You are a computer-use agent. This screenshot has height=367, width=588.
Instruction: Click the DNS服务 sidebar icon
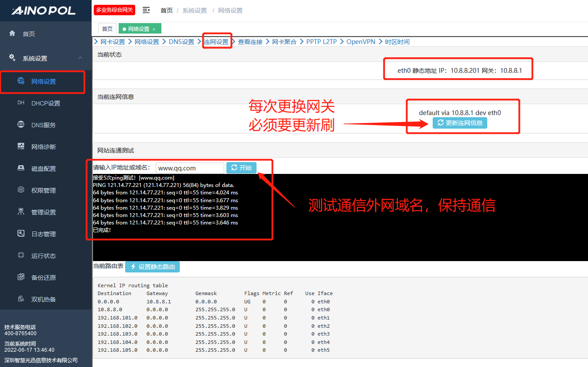[21, 125]
